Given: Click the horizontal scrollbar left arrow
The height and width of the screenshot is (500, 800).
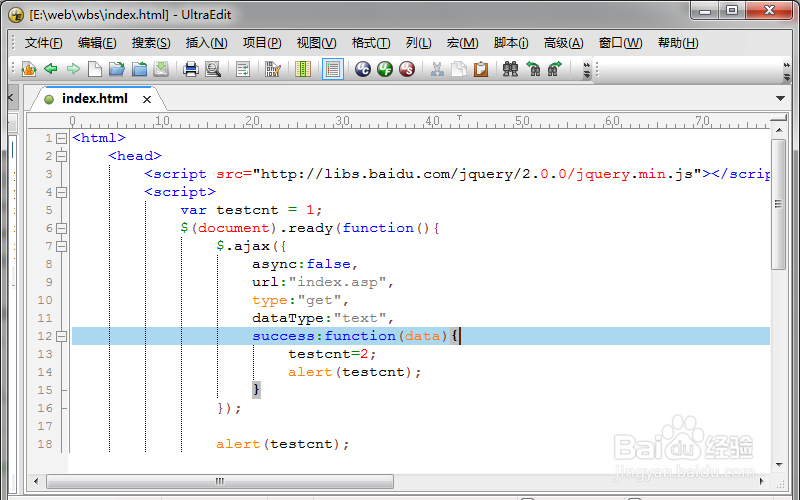Looking at the screenshot, I should click(x=36, y=481).
